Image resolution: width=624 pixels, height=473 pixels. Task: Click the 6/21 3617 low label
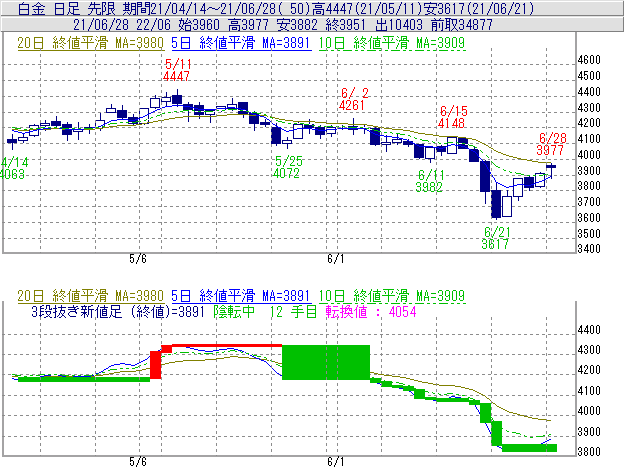pos(496,238)
